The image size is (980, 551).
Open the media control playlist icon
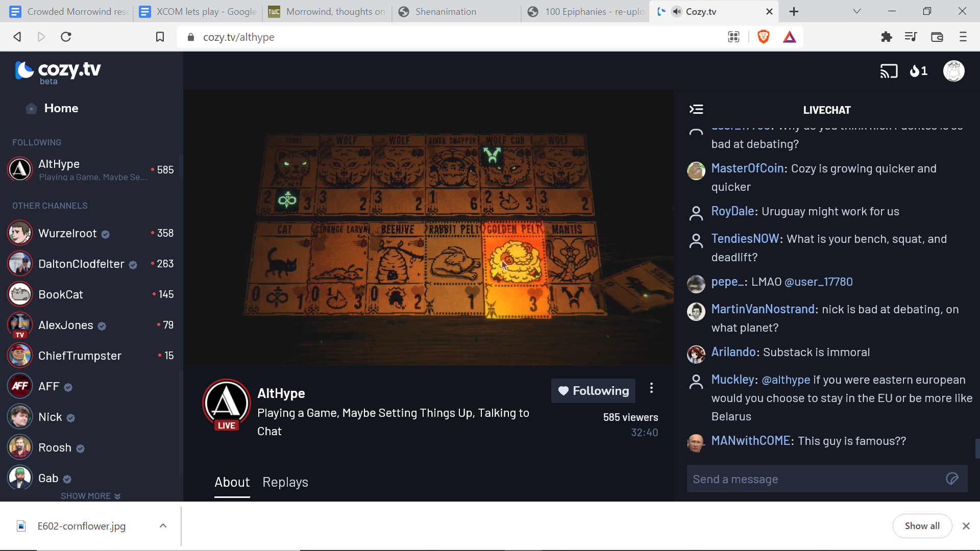911,37
